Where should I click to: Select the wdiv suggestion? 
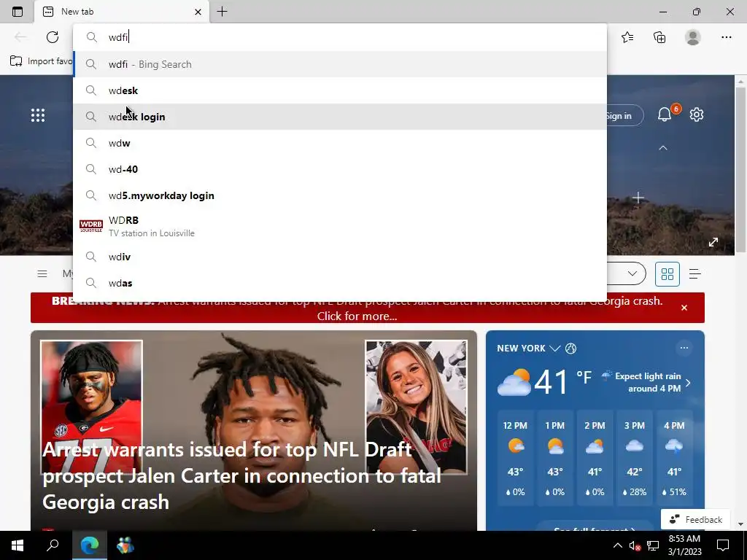[x=340, y=257]
